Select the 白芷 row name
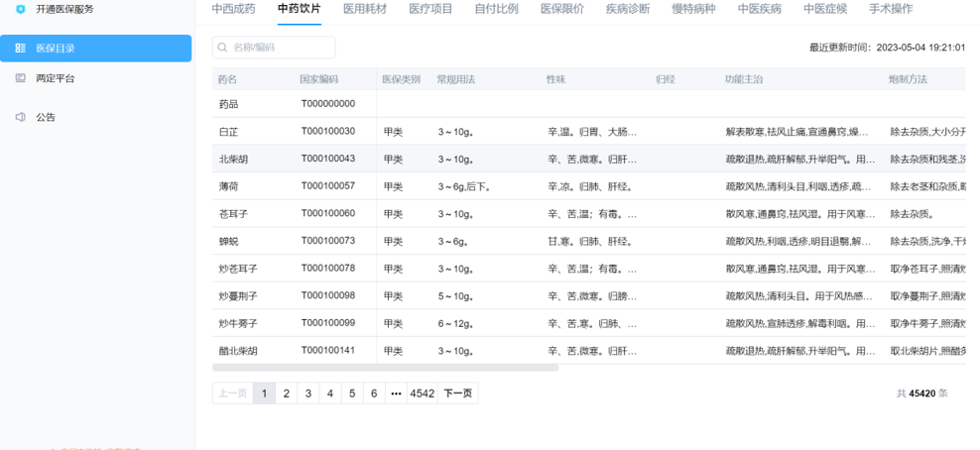The height and width of the screenshot is (450, 980). (x=228, y=132)
